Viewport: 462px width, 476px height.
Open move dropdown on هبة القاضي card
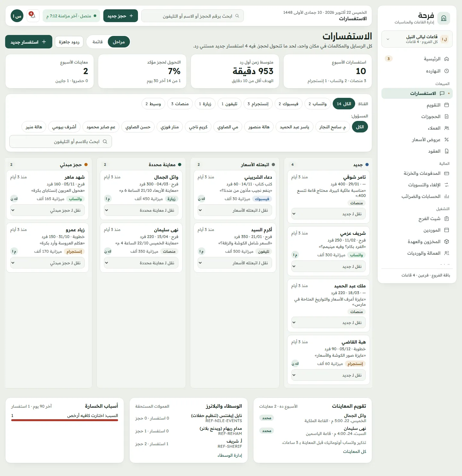[329, 375]
